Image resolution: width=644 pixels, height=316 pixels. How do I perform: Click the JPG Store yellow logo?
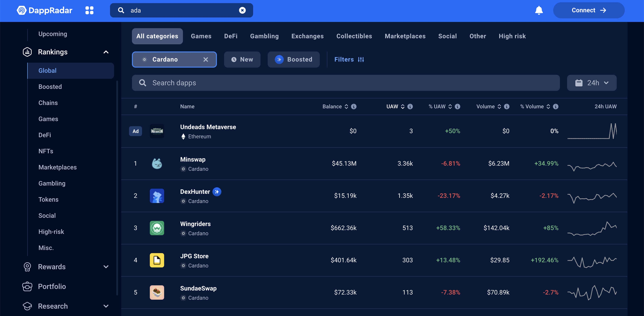coord(157,260)
